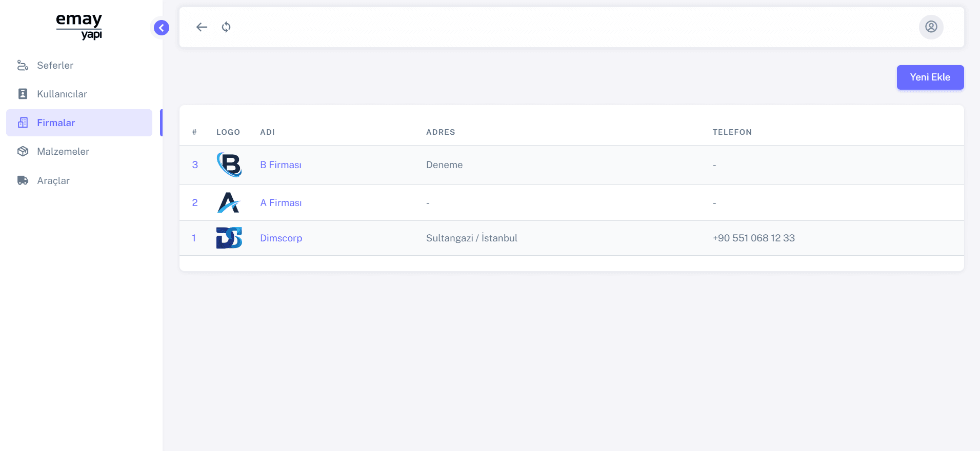Open the Dimscorp company link
Image resolution: width=980 pixels, height=451 pixels.
tap(281, 238)
